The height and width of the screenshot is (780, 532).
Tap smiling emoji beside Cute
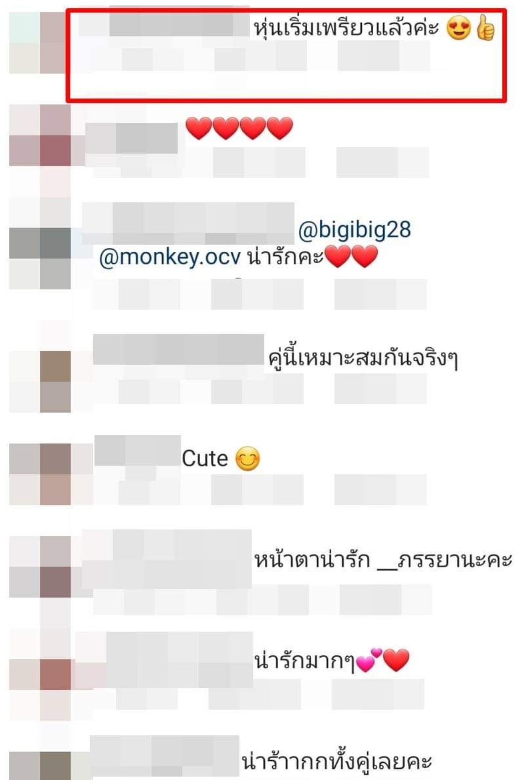[248, 459]
